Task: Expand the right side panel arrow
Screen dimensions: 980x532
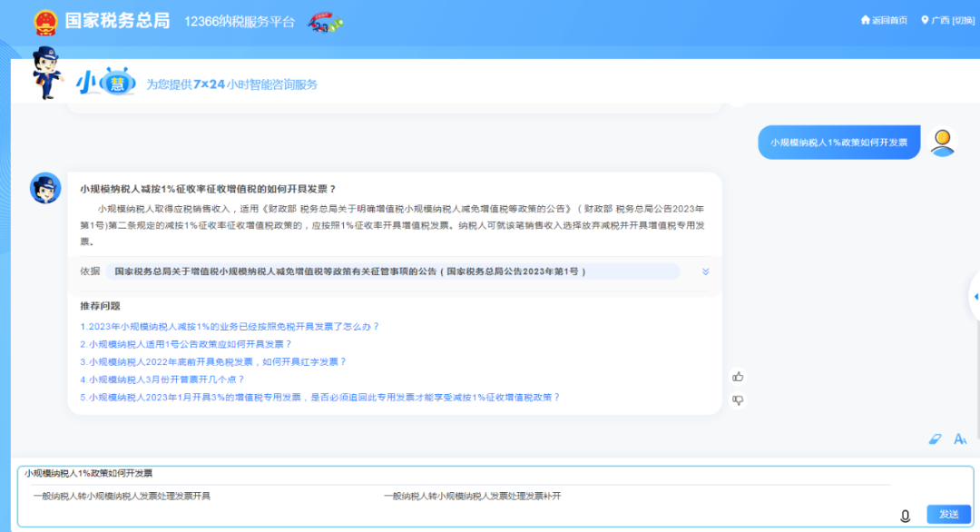Action: [975, 296]
